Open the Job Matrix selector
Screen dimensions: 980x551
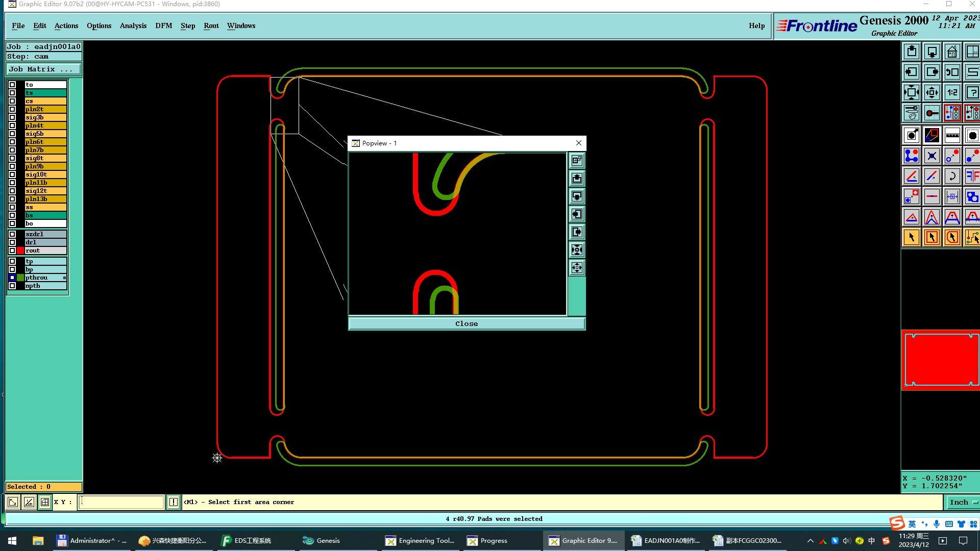click(43, 69)
